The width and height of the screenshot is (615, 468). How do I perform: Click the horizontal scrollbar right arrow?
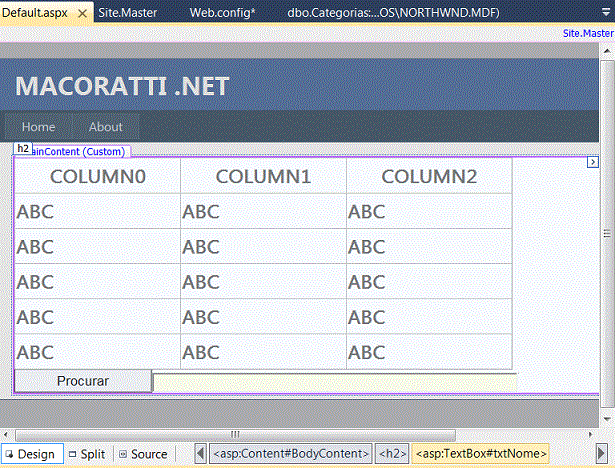click(x=590, y=434)
